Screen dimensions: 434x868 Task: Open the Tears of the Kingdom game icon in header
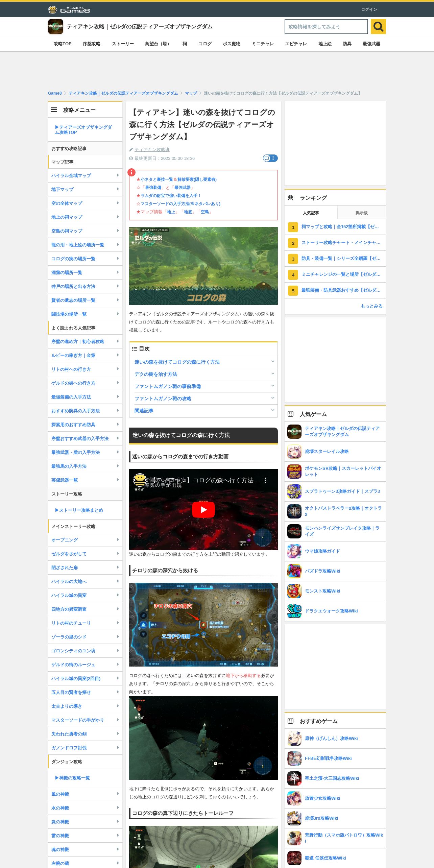(x=55, y=26)
